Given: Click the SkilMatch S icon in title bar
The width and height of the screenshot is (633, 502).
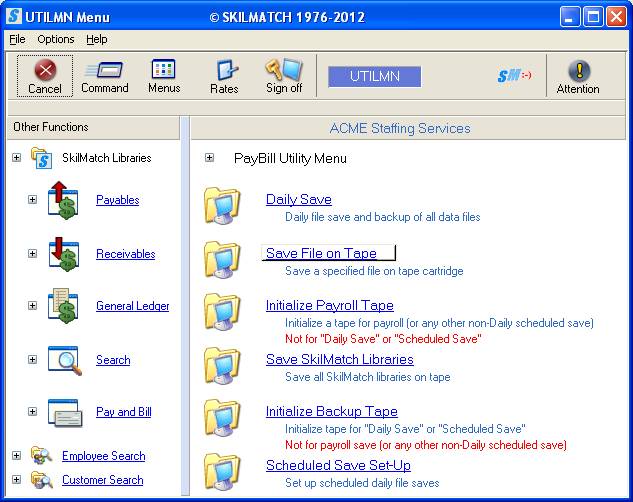Looking at the screenshot, I should pos(14,16).
